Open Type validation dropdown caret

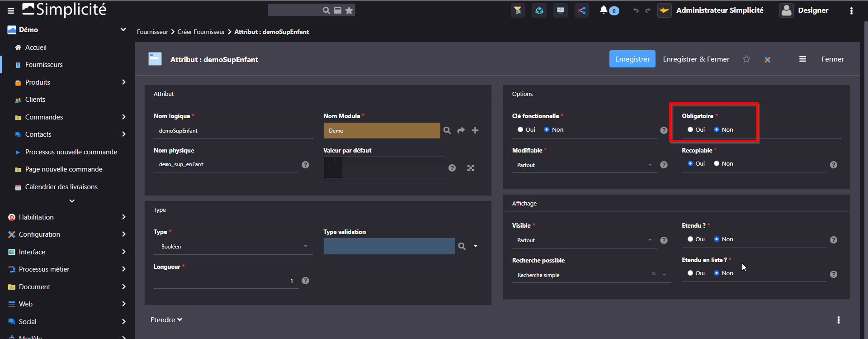(476, 246)
